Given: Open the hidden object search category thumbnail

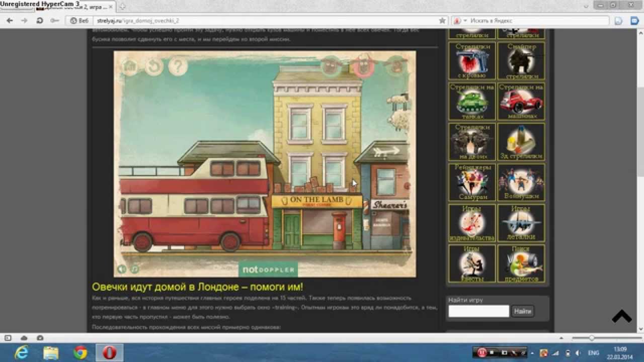Looking at the screenshot, I should point(521,263).
